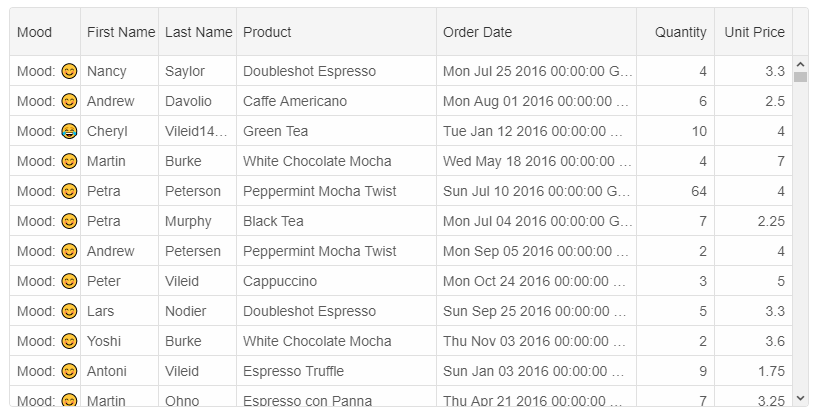Click the Order Date column header
This screenshot has height=415, width=817.
(x=477, y=32)
